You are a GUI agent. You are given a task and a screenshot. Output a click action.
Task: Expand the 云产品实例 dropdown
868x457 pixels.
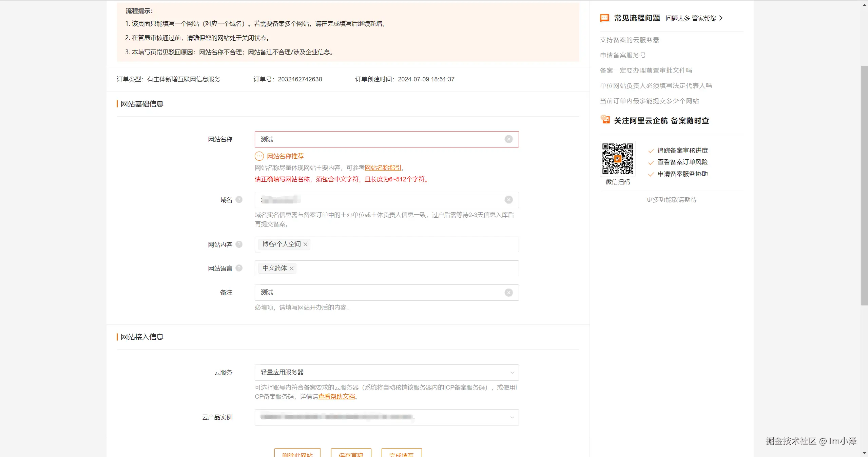(512, 417)
